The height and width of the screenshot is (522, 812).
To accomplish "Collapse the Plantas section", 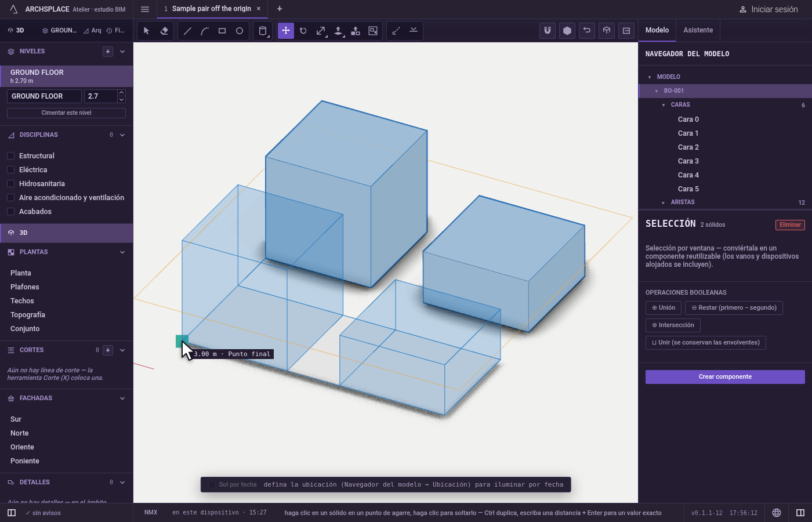I will (122, 252).
